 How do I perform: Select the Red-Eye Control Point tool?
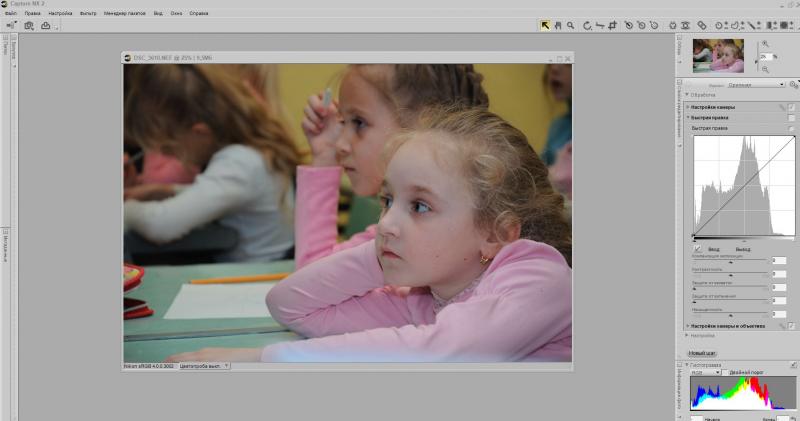click(686, 25)
